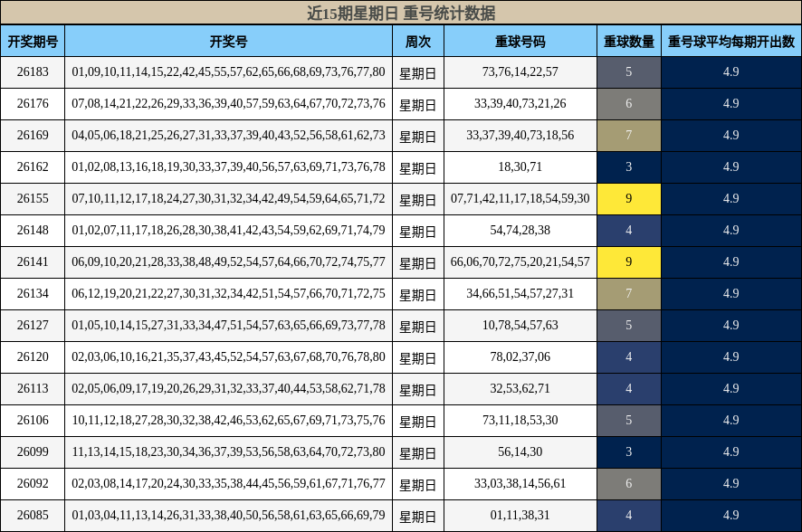The image size is (802, 532).
Task: Select period number 26134
Action: coord(33,294)
